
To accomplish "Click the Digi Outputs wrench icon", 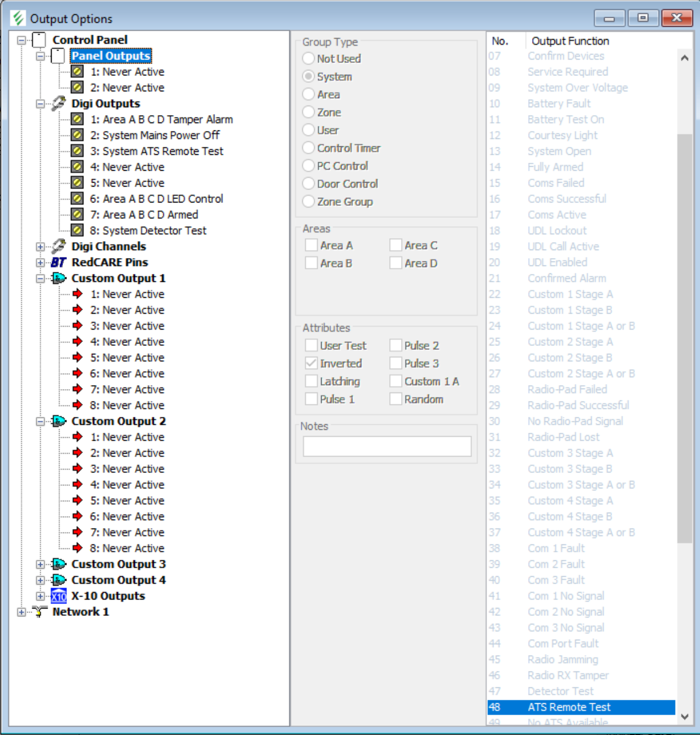I will 58,103.
